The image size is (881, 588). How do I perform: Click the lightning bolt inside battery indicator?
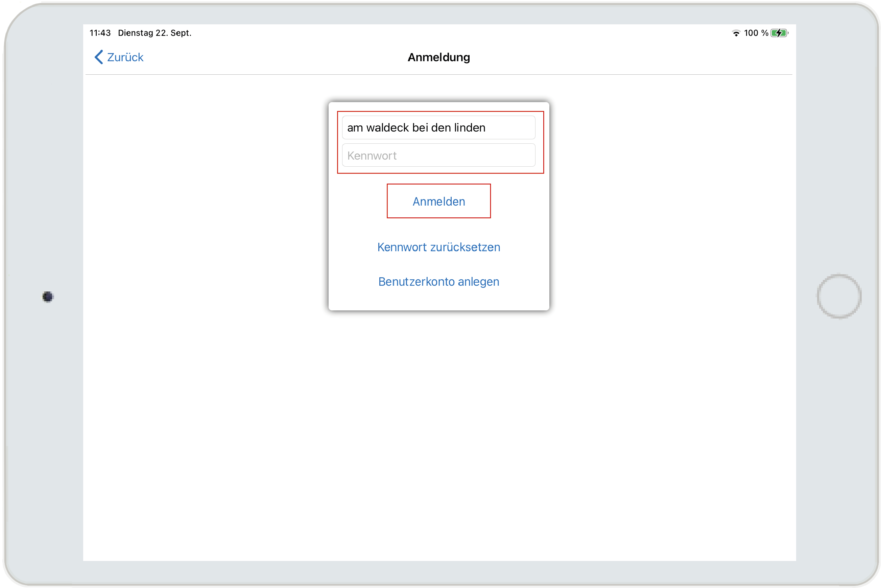pyautogui.click(x=779, y=33)
